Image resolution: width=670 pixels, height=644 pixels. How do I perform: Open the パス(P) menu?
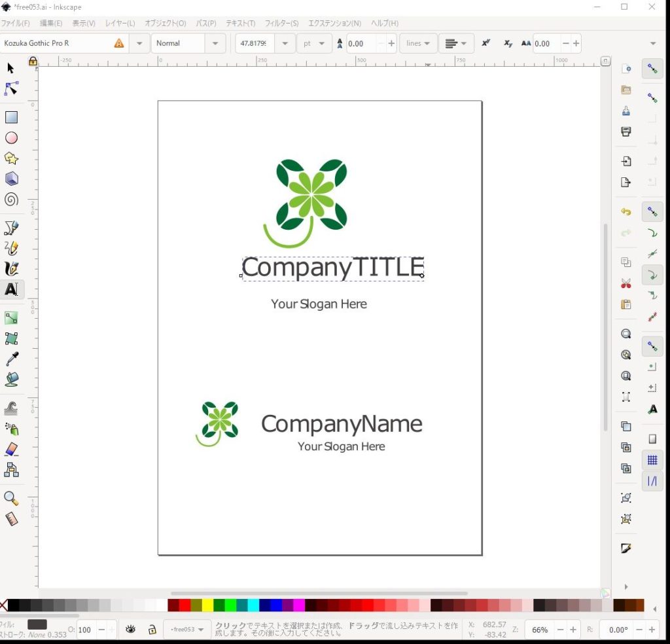pos(206,24)
